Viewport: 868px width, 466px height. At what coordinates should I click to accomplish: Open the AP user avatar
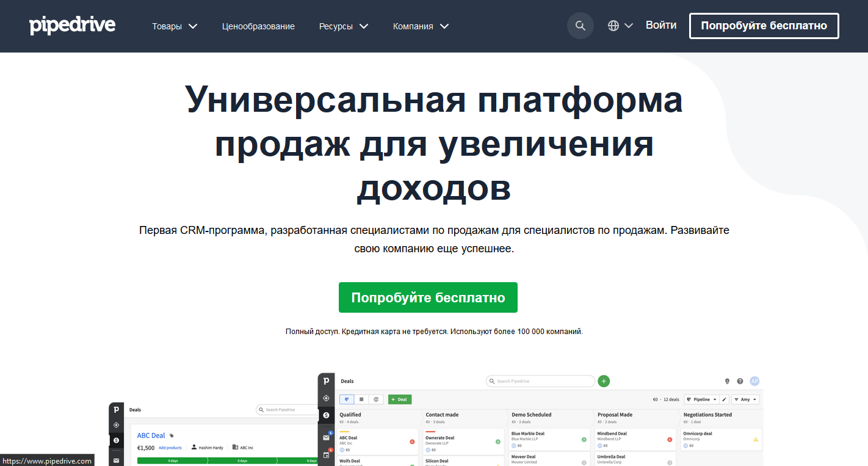[755, 381]
